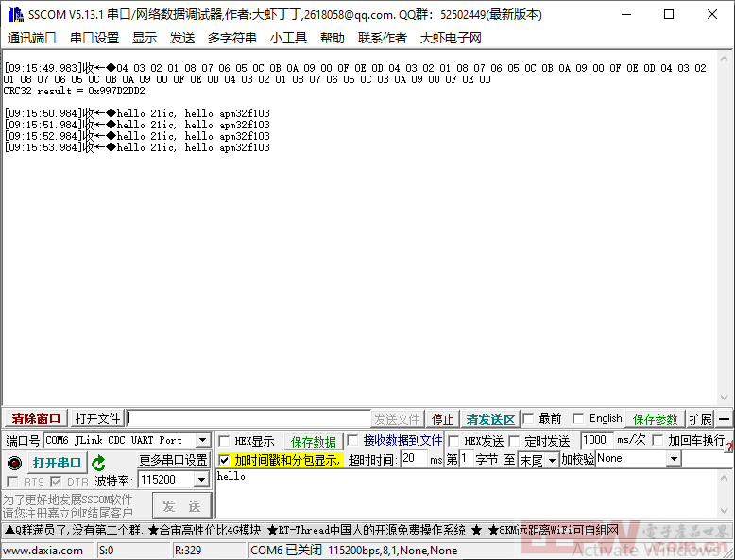Enable the 定时发送 checkbox
This screenshot has width=735, height=560.
coord(514,441)
